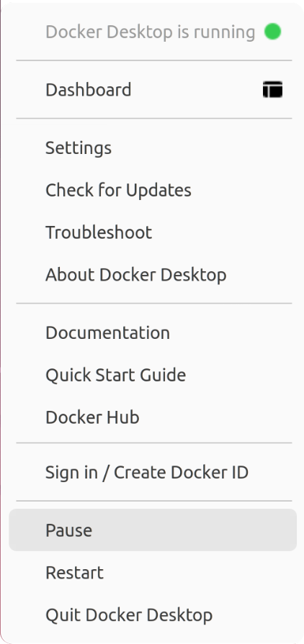Go to Docker Hub
304x644 pixels.
point(153,417)
